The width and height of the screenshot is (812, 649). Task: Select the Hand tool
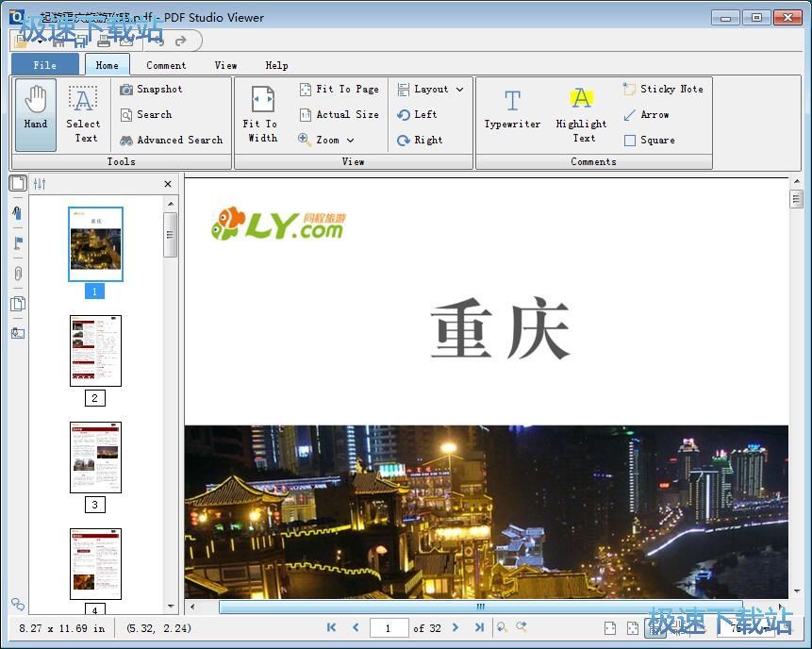[35, 110]
